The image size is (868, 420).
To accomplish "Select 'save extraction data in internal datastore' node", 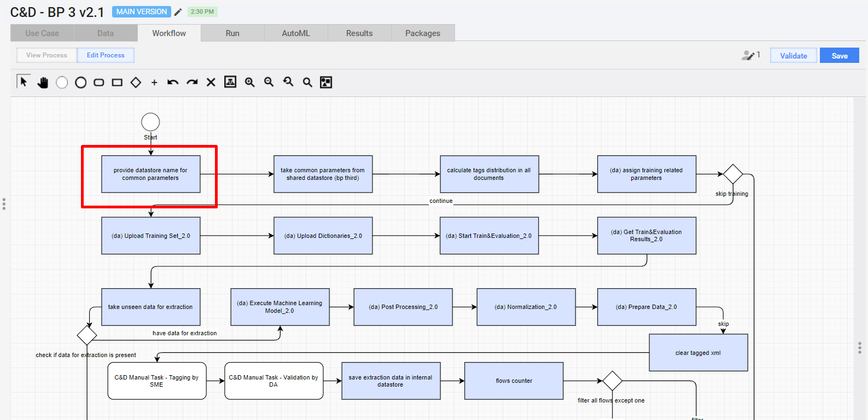I will [391, 381].
